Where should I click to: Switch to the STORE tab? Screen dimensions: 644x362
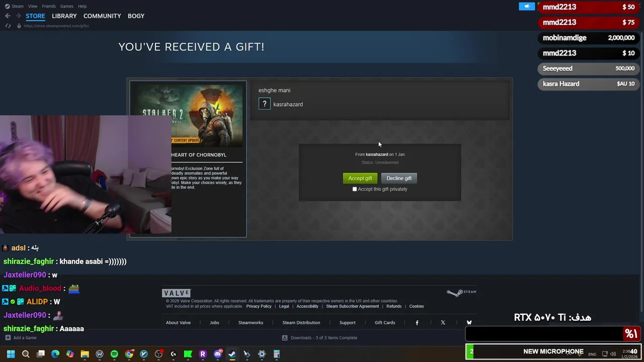click(x=35, y=16)
